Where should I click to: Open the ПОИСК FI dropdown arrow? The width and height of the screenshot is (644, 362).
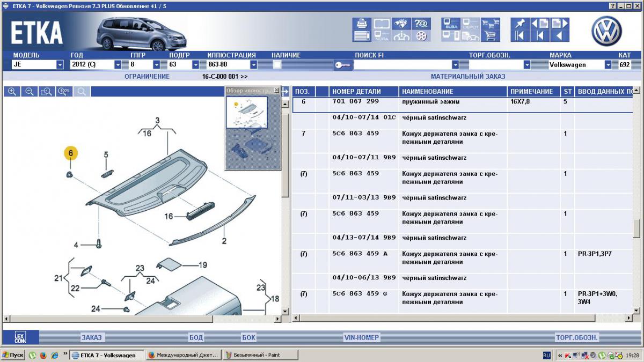pos(456,65)
